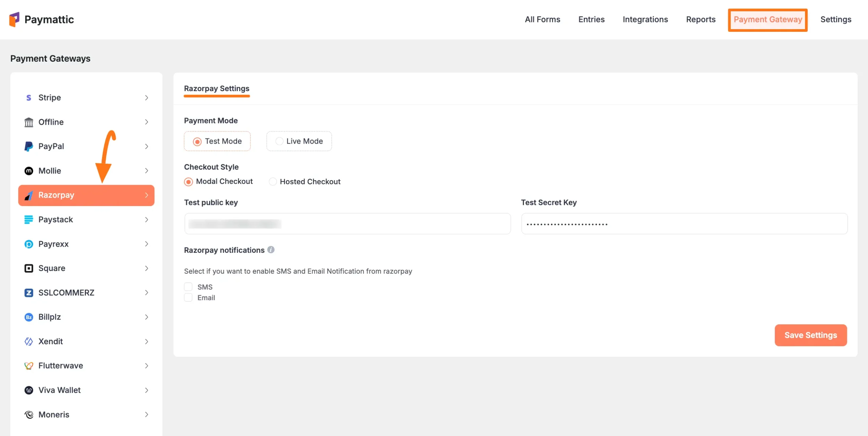Click the PayPal icon in sidebar

click(x=28, y=146)
